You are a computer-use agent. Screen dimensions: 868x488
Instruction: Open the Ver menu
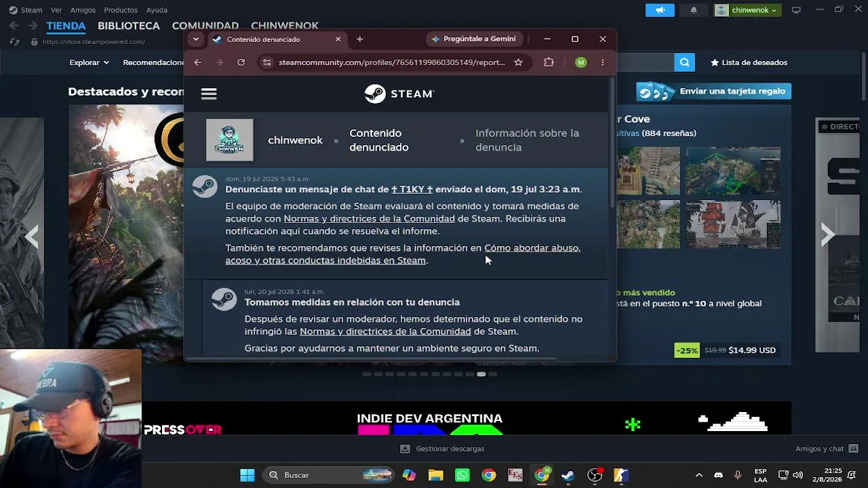56,10
